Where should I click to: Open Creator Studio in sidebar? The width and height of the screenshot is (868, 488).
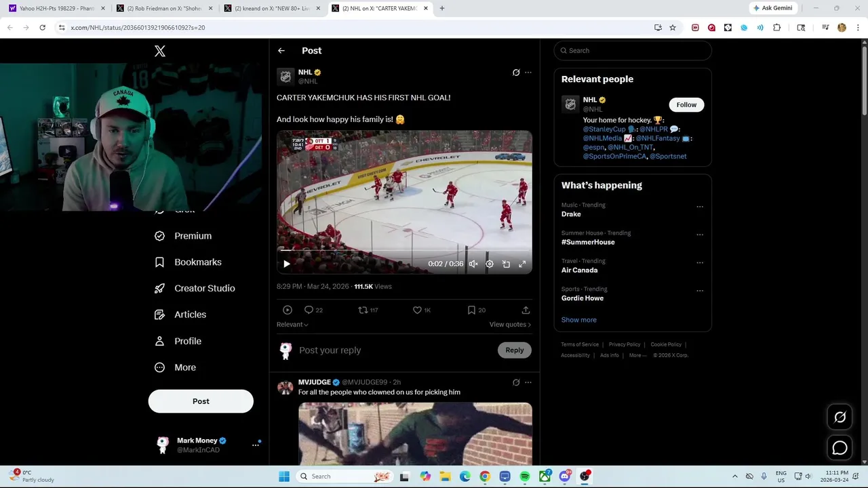[195, 289]
